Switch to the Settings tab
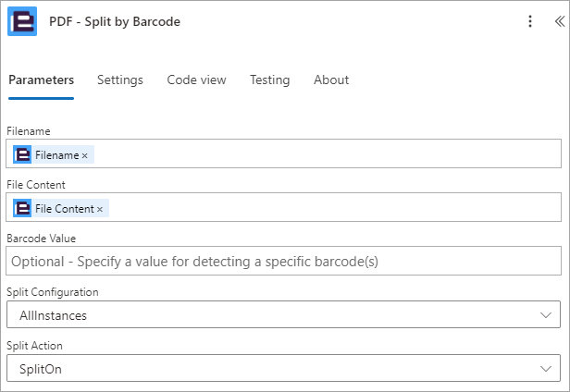 pyautogui.click(x=120, y=80)
